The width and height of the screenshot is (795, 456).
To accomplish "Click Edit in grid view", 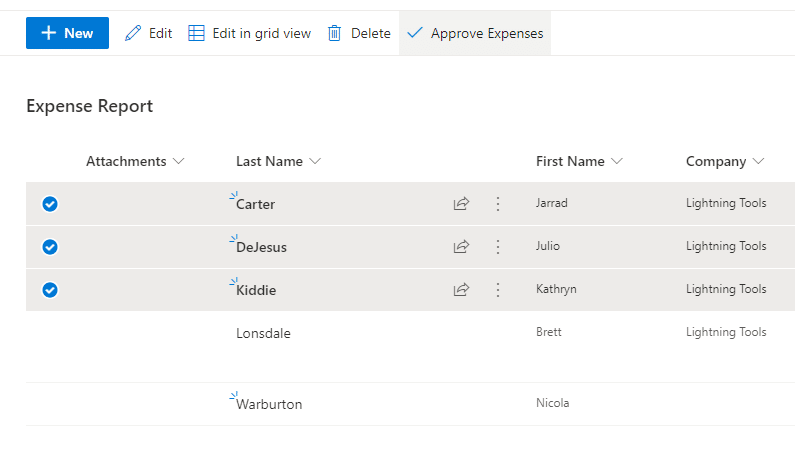I will [250, 33].
